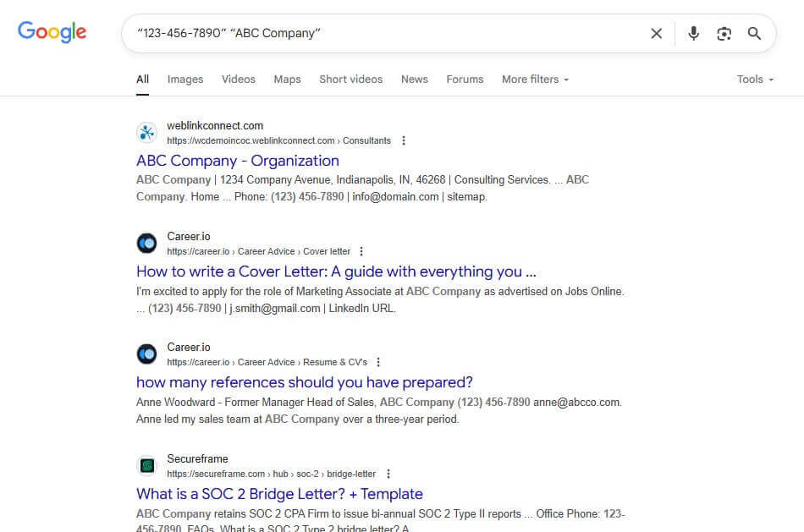The image size is (804, 532).
Task: Switch to the Maps tab
Action: click(x=287, y=80)
